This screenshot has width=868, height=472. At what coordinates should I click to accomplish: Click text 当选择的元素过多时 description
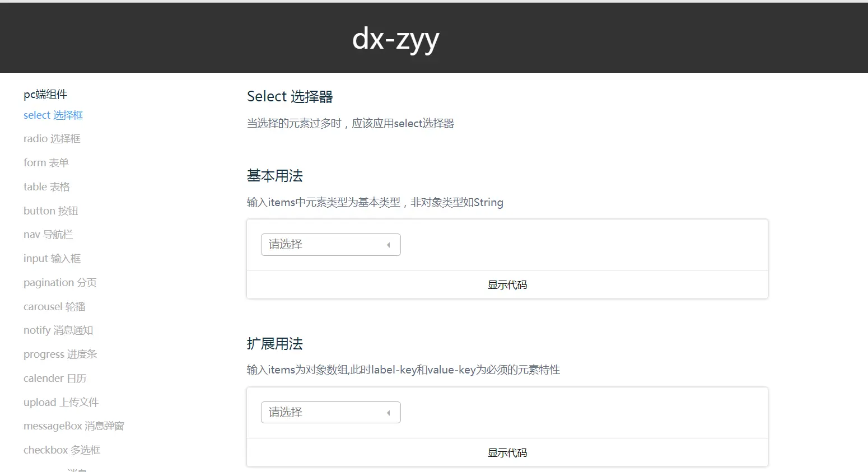[x=351, y=124]
